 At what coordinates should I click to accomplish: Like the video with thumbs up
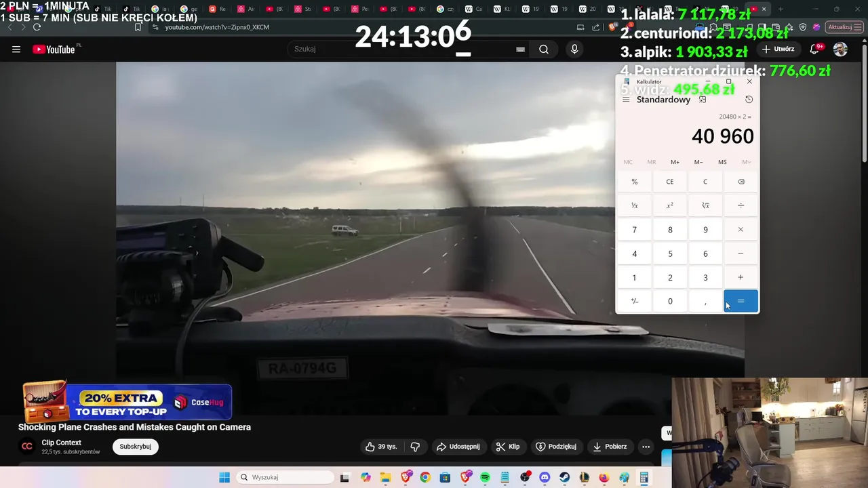pyautogui.click(x=381, y=447)
